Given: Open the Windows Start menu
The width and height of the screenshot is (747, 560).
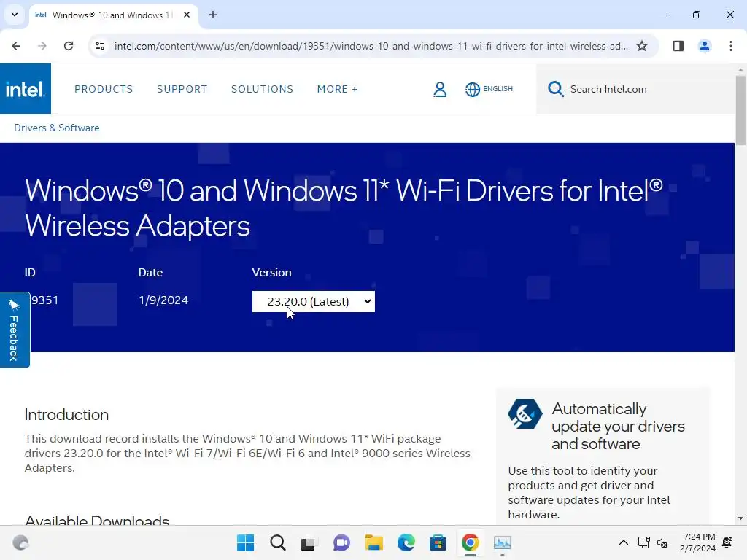Looking at the screenshot, I should pyautogui.click(x=245, y=542).
